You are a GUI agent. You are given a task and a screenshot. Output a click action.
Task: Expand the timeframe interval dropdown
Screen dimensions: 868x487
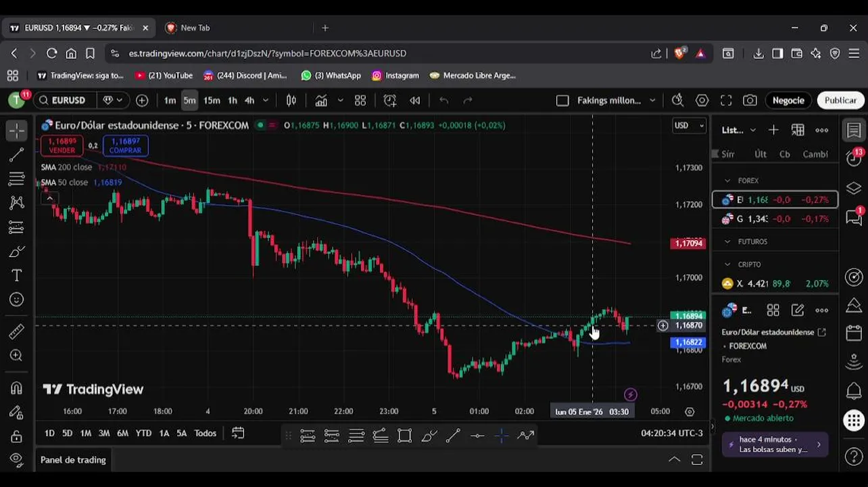tap(266, 100)
